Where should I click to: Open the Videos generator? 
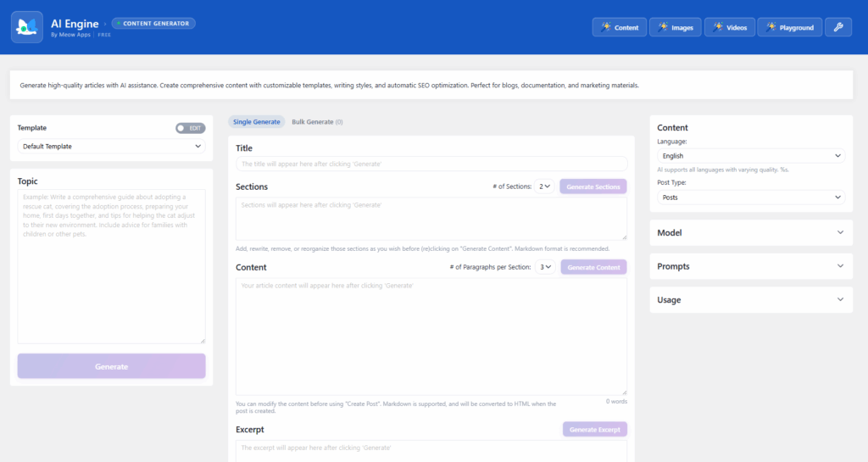(730, 27)
